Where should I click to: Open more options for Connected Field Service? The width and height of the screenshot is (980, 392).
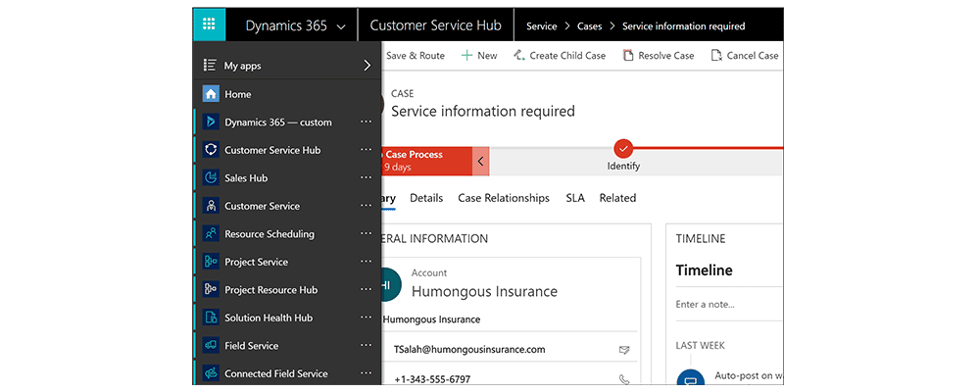367,373
